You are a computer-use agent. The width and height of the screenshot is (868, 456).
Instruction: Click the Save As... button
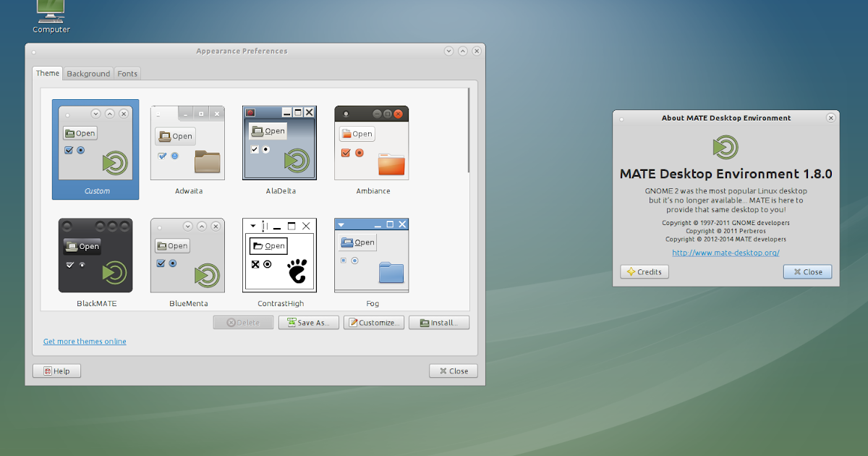(309, 323)
